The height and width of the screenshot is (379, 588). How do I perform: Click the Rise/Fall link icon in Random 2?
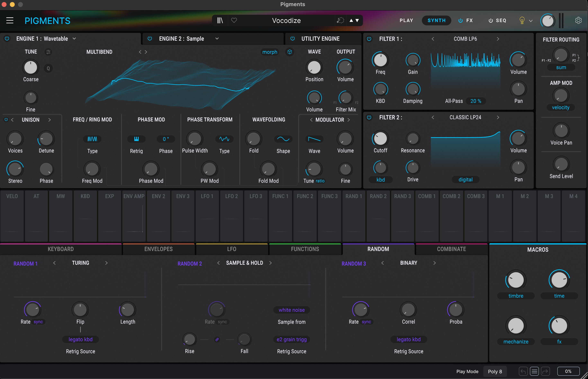217,339
